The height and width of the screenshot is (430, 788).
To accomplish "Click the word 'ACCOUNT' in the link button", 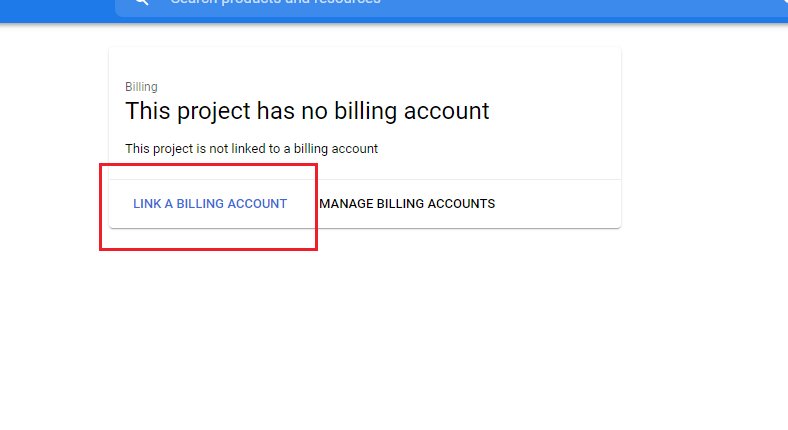I will (257, 204).
